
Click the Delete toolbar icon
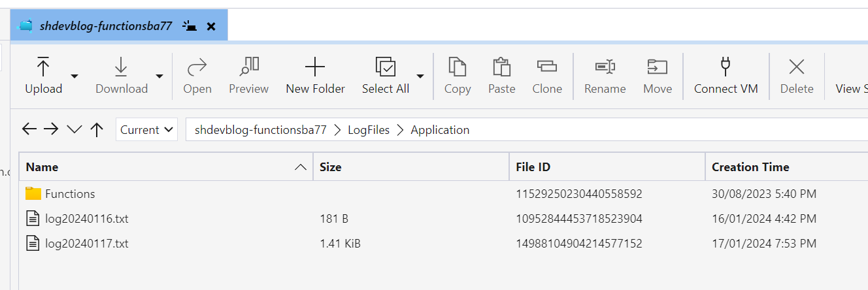(x=796, y=67)
